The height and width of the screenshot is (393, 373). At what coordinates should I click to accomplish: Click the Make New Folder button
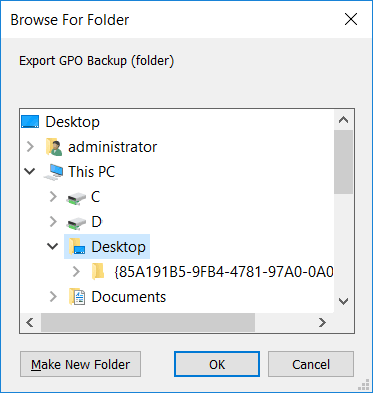click(80, 364)
